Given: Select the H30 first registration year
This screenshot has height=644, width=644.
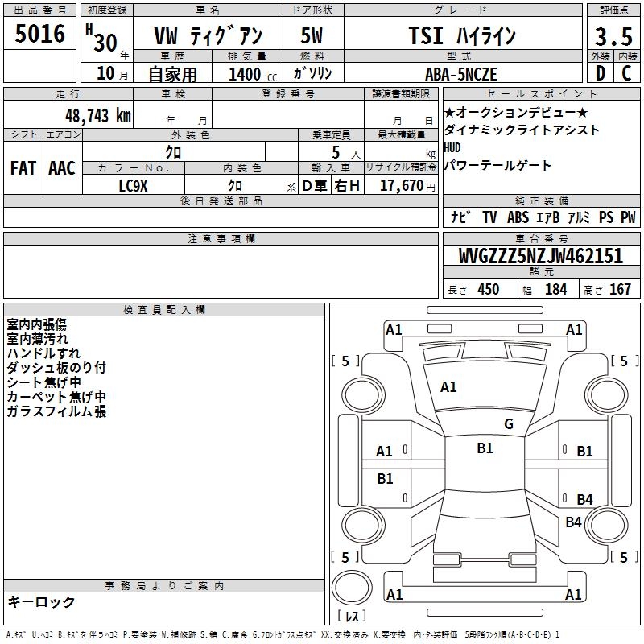Looking at the screenshot, I should tap(102, 38).
